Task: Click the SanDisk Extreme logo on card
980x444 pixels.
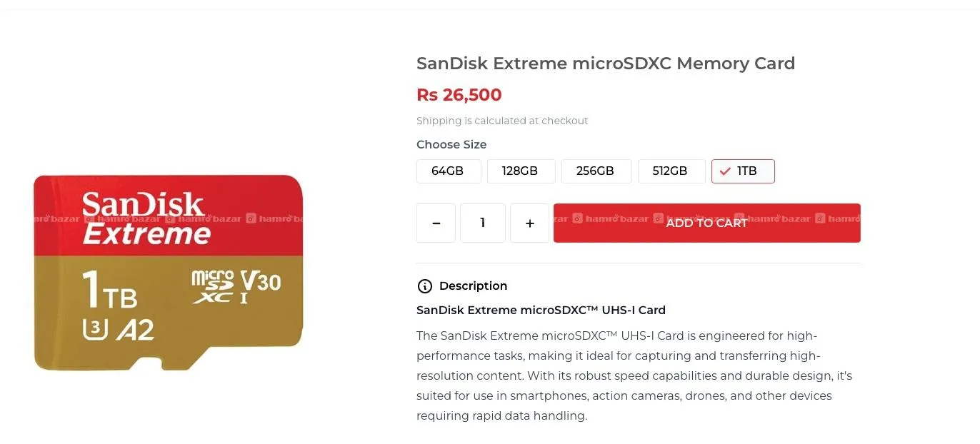Action: click(144, 218)
